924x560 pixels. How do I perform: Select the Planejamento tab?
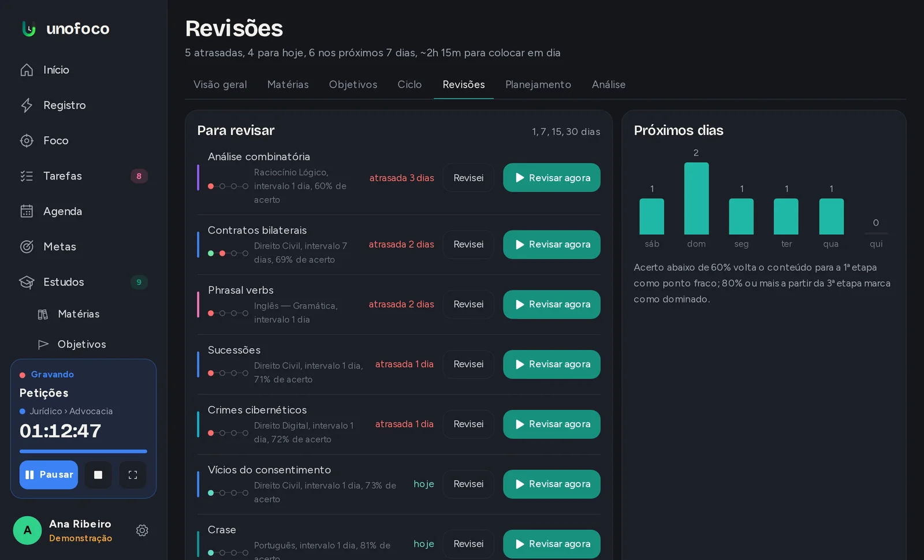tap(538, 84)
